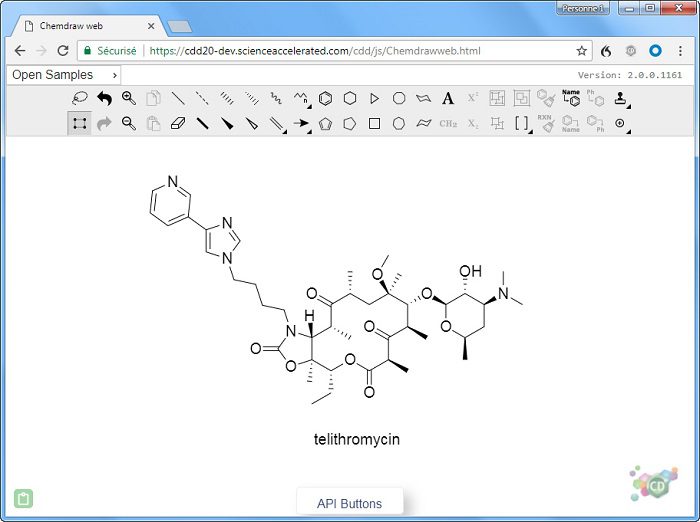Click the browser Back arrow
Viewport: 700px width, 522px height.
20,50
